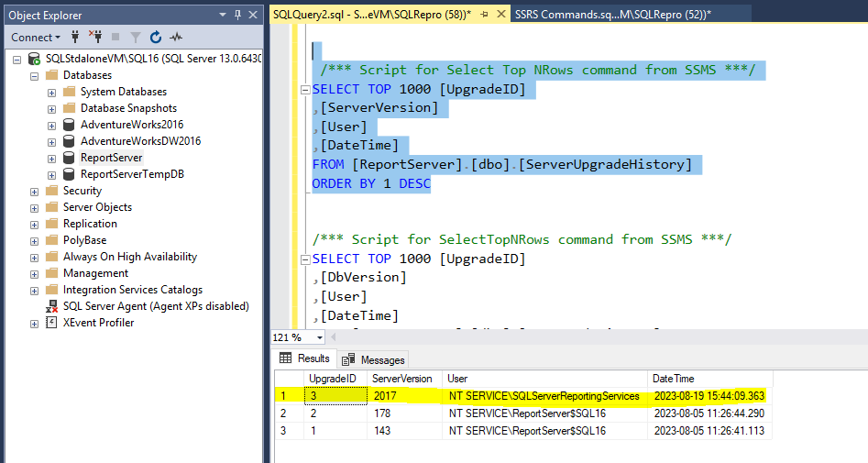The height and width of the screenshot is (463, 868).
Task: Open the Results tab
Action: pos(305,358)
